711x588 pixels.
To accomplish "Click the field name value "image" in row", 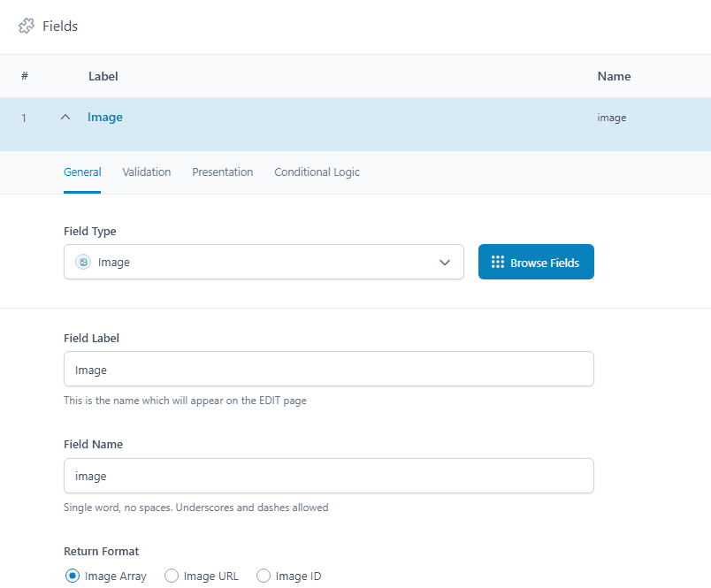I will tap(611, 118).
